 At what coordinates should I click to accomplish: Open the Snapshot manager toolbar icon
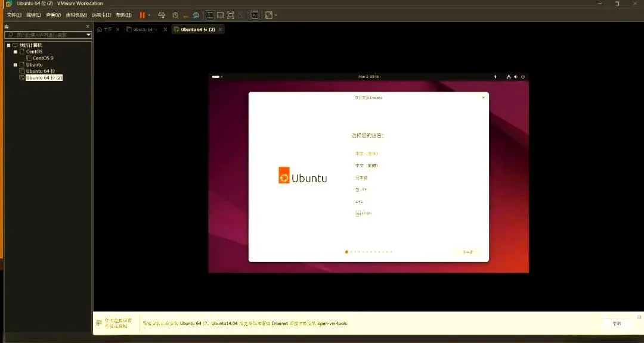tap(196, 15)
